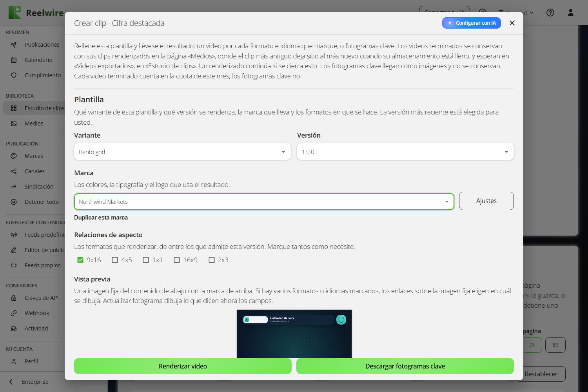588x392 pixels.
Task: Open the Variante dropdown showing Bento grid
Action: pyautogui.click(x=182, y=152)
